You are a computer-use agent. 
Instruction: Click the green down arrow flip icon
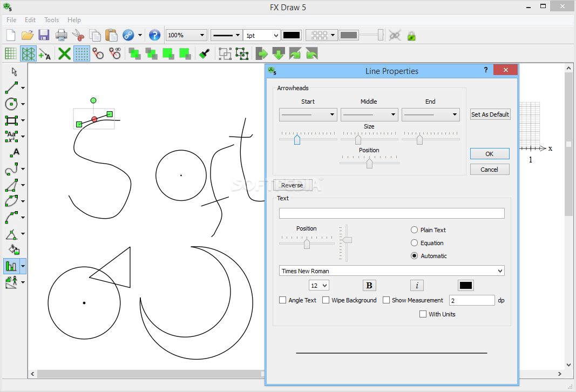coord(279,53)
